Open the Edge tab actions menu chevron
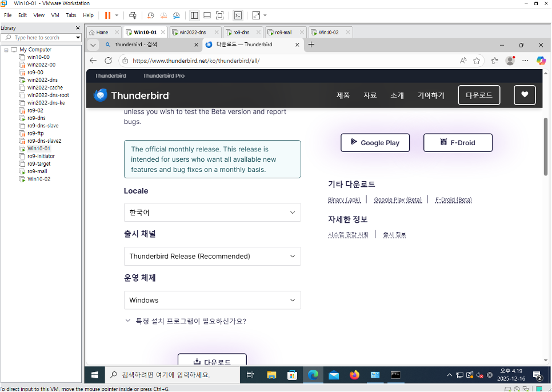Screen dimensions: 552x392 click(x=93, y=45)
